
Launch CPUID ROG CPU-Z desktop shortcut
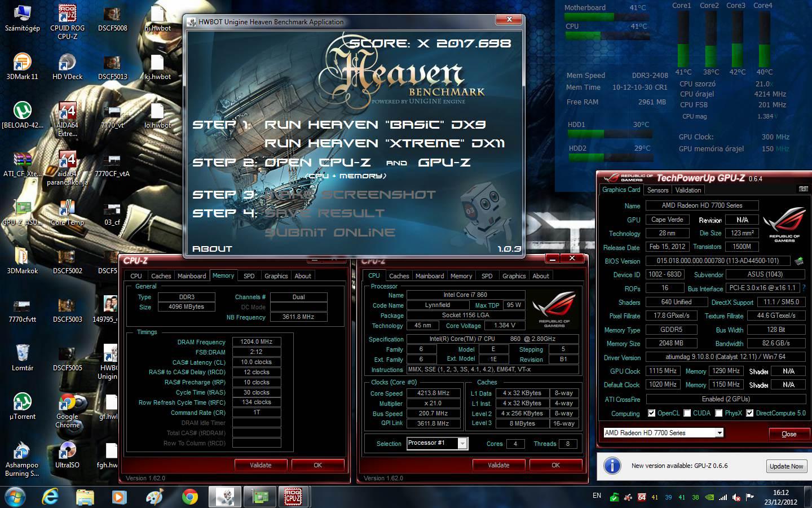(x=67, y=22)
